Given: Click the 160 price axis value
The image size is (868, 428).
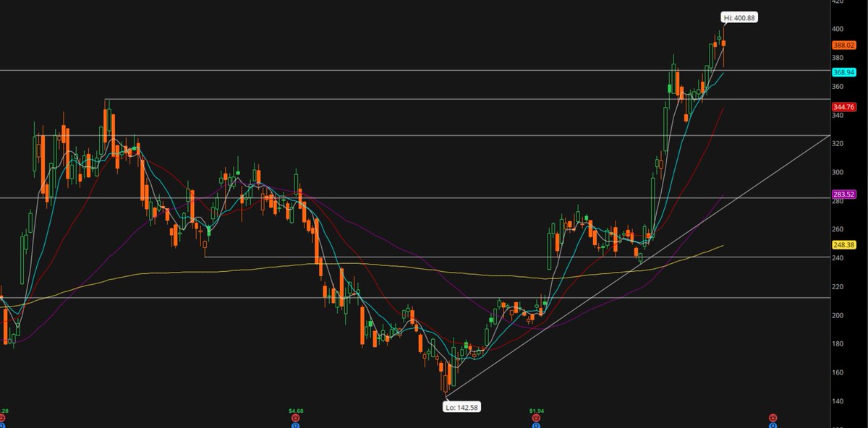Looking at the screenshot, I should 838,373.
